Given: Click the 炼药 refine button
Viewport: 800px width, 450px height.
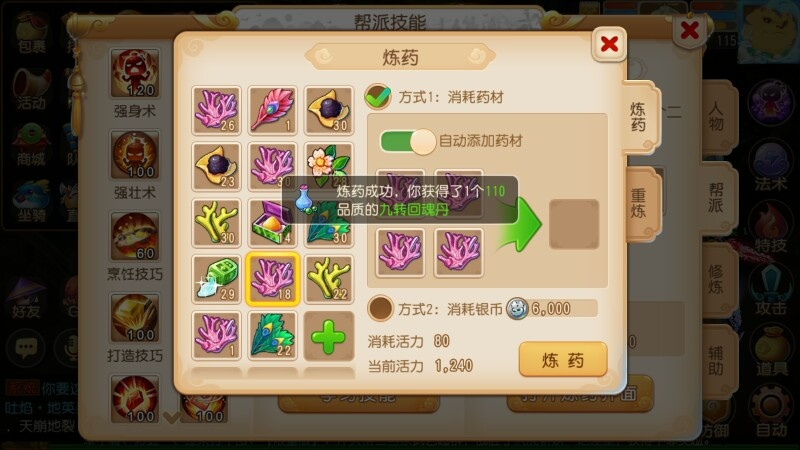Looking at the screenshot, I should pos(563,360).
